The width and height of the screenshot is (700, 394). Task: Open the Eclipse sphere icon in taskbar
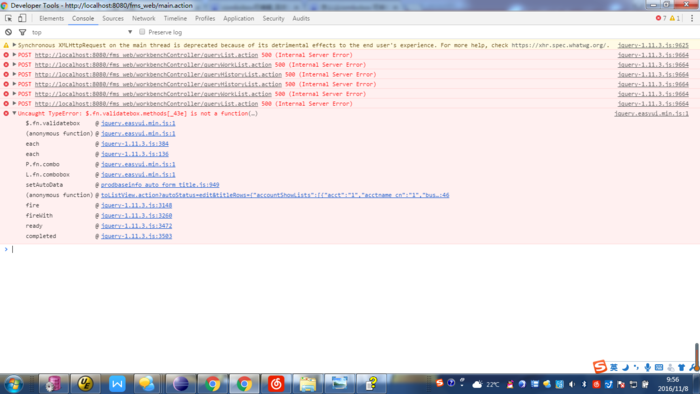(x=181, y=384)
